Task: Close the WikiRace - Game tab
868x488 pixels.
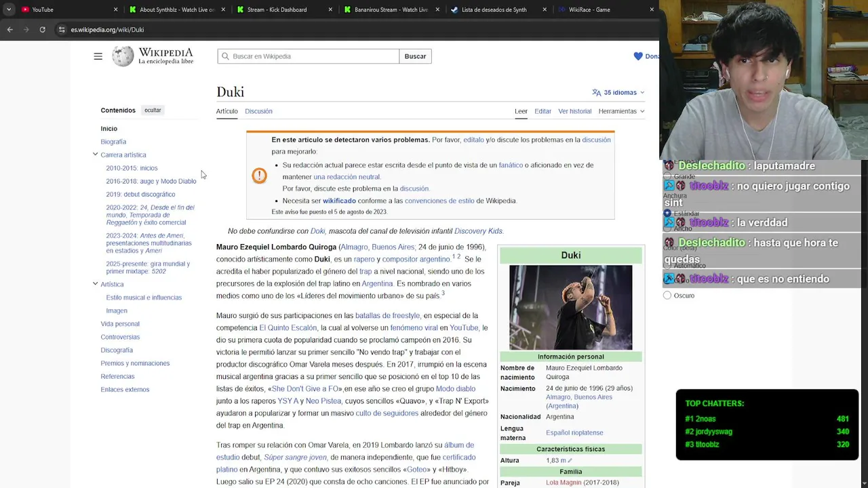Action: 652,9
